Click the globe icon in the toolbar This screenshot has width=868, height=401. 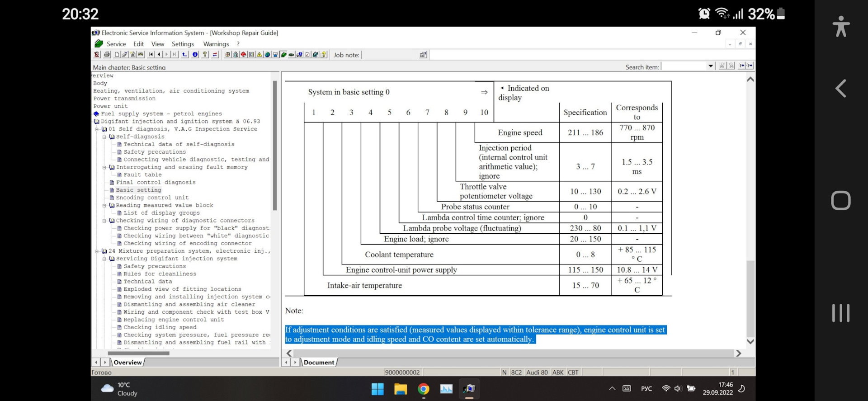coord(268,55)
